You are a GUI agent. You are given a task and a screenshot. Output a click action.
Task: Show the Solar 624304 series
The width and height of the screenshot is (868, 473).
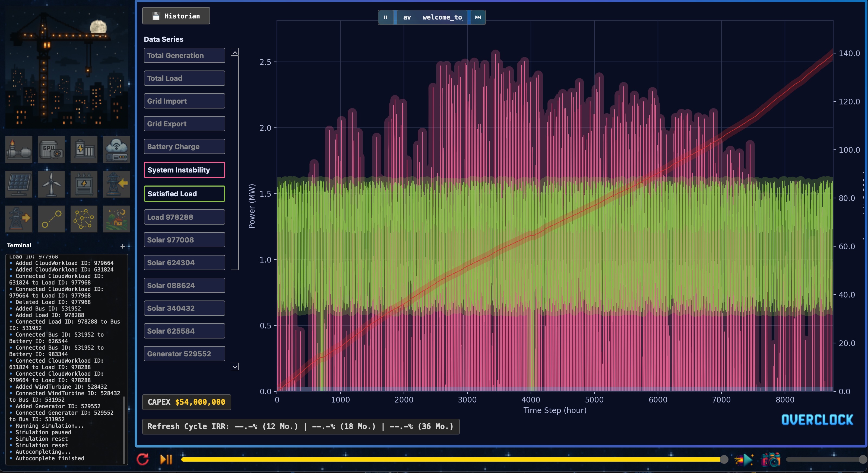tap(184, 263)
